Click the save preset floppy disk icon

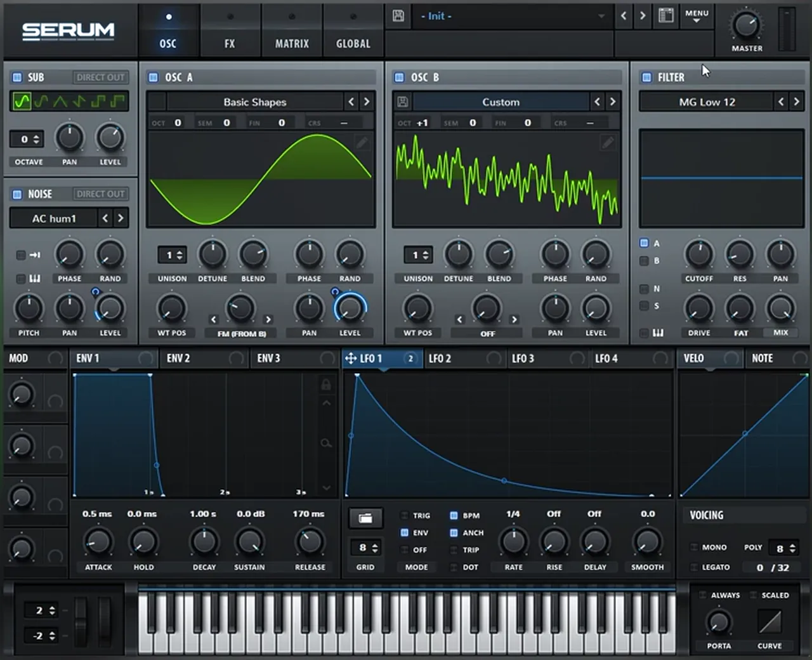[398, 16]
